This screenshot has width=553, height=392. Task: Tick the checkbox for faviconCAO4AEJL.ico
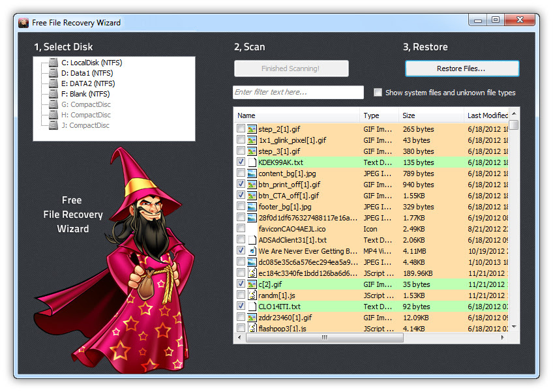[x=241, y=229]
